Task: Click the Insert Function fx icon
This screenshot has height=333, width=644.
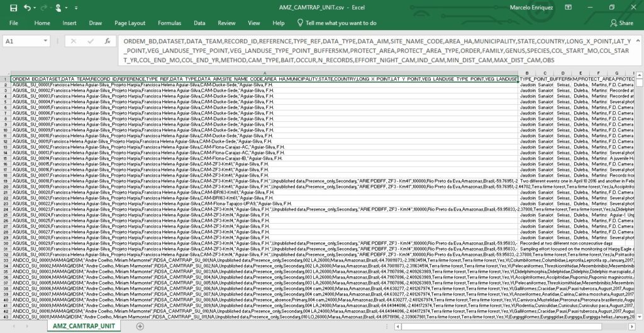Action: pyautogui.click(x=107, y=41)
